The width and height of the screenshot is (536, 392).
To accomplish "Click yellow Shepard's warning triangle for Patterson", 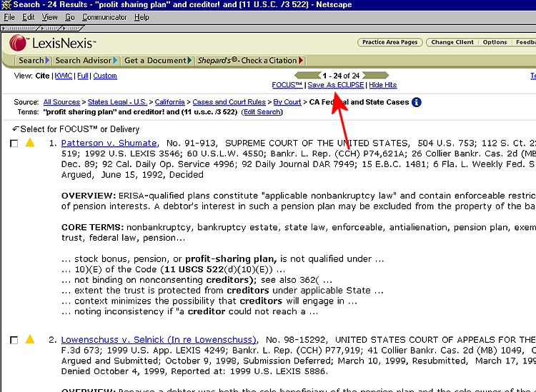I will coord(30,143).
